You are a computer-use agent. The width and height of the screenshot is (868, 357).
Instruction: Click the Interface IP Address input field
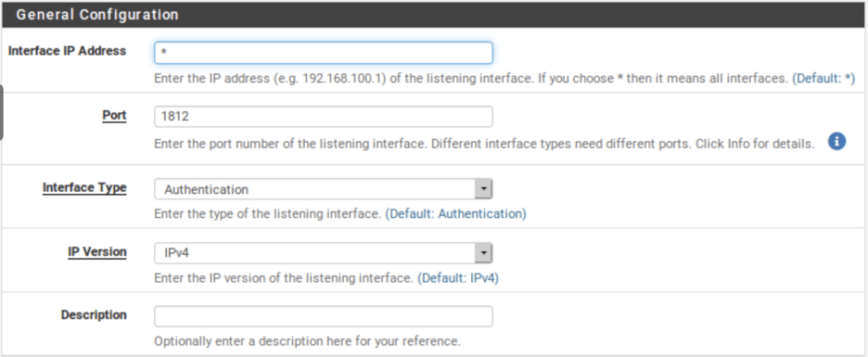pos(324,53)
